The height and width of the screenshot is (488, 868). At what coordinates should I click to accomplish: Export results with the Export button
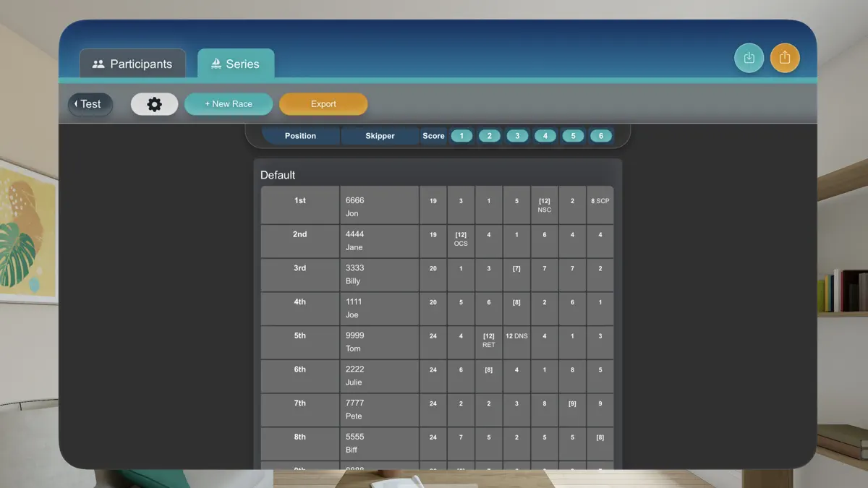[323, 104]
